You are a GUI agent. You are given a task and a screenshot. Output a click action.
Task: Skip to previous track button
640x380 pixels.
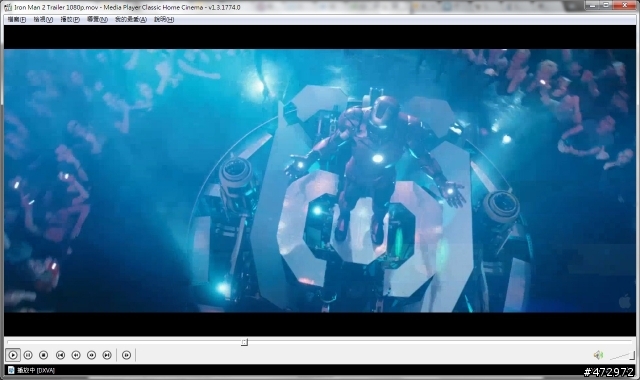coord(60,355)
